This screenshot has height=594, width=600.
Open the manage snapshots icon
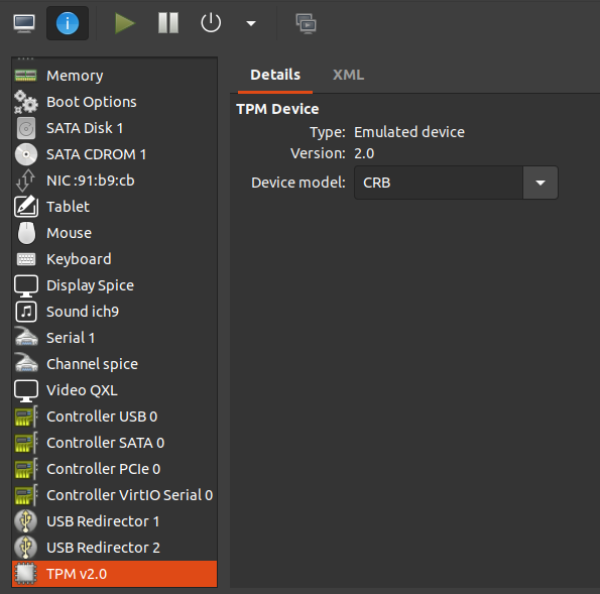[306, 23]
